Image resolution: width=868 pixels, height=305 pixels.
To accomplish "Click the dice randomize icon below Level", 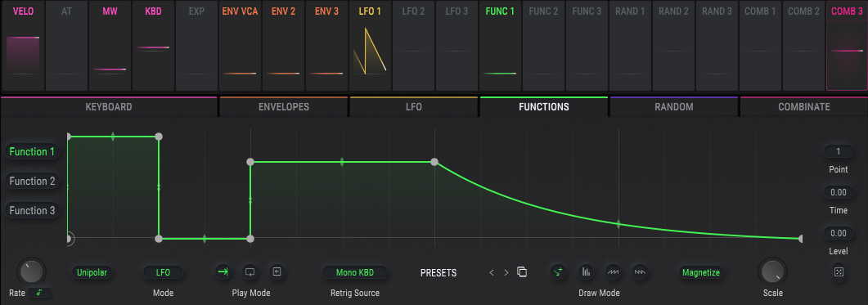I will tap(839, 271).
